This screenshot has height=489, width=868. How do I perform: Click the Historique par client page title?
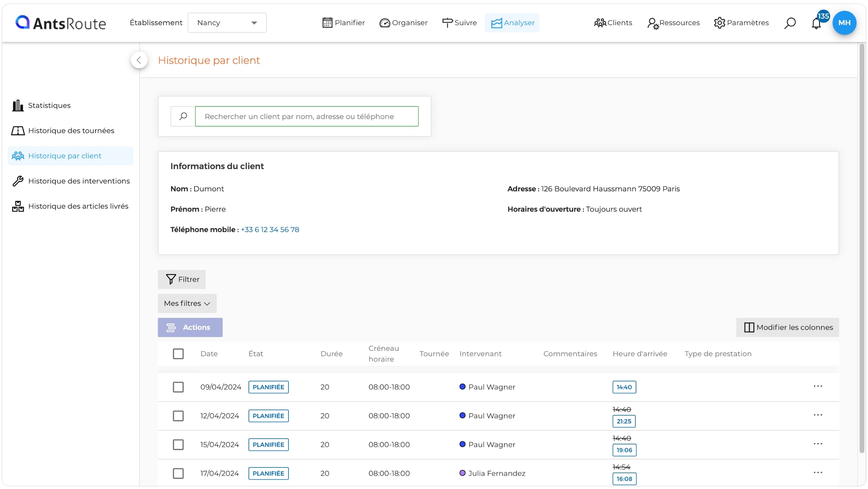point(209,60)
